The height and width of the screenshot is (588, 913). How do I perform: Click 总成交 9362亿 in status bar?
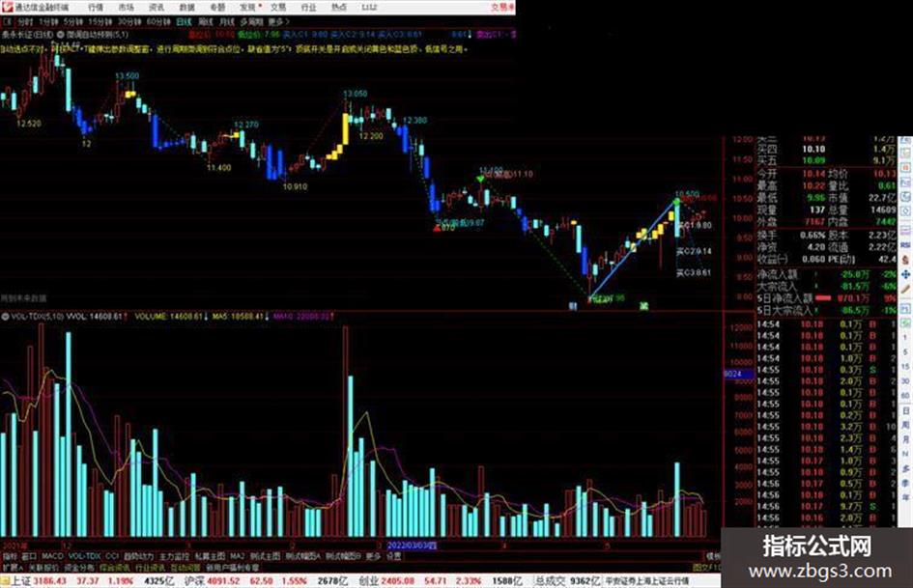click(x=568, y=581)
